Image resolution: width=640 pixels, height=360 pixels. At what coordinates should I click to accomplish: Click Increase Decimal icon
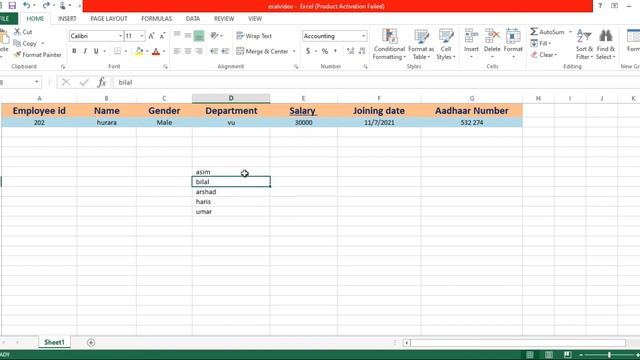tap(351, 51)
